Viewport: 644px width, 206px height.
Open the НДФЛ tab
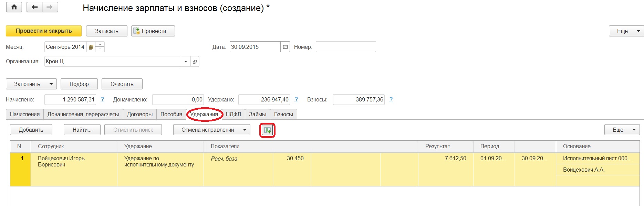(233, 115)
